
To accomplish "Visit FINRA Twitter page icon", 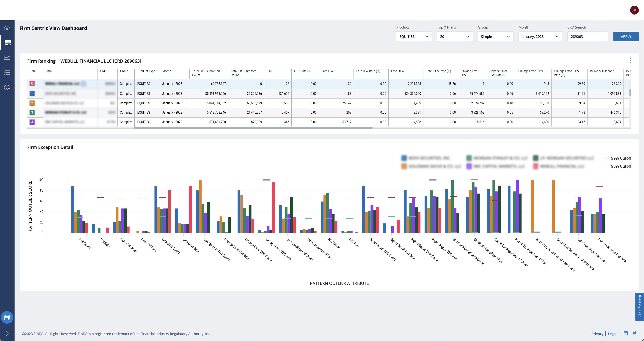I will point(634,333).
